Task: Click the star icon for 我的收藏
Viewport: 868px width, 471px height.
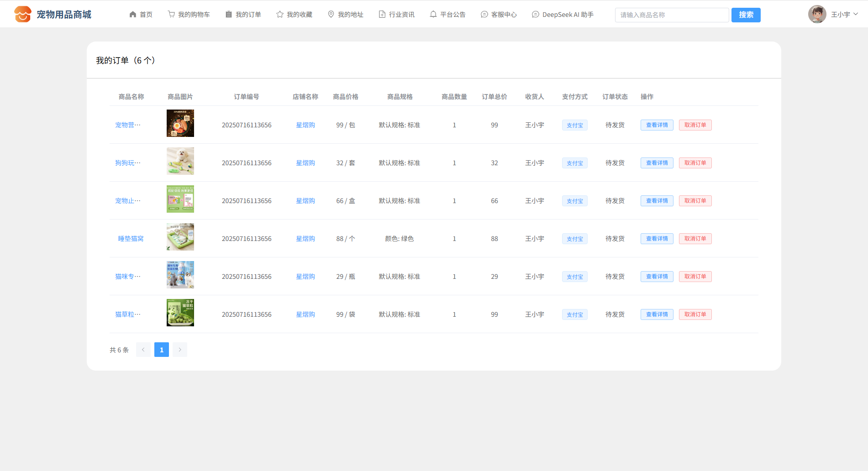Action: pyautogui.click(x=280, y=15)
